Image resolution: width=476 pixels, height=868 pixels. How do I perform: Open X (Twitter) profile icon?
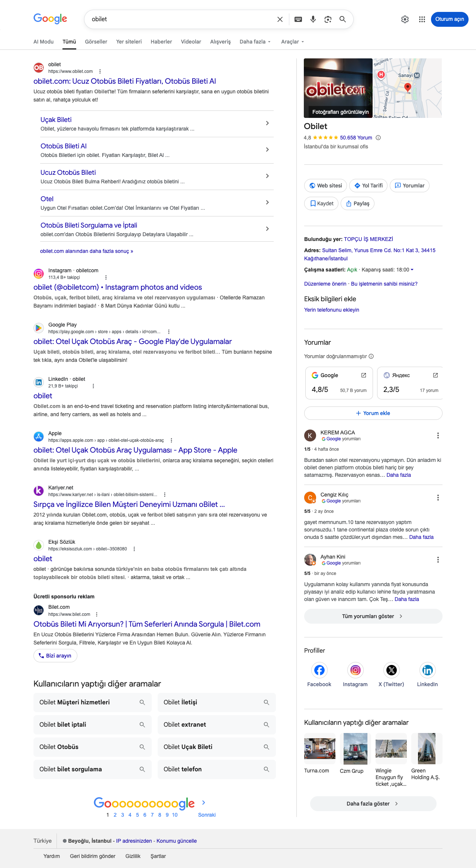(x=391, y=670)
